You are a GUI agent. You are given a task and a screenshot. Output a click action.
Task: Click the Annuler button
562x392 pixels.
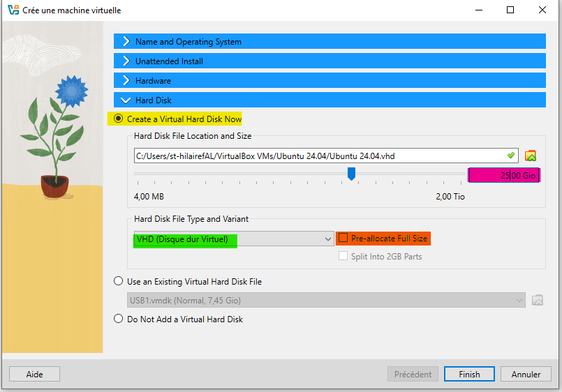(526, 375)
